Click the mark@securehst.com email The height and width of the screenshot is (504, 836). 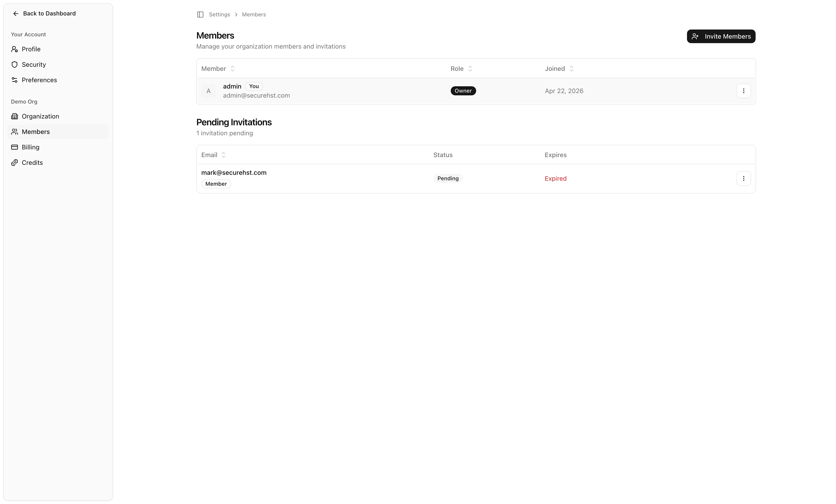tap(234, 173)
